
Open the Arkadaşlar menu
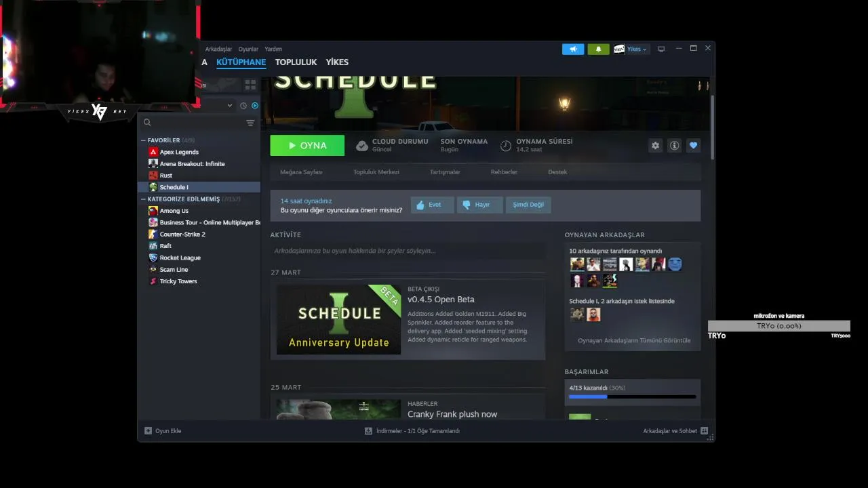tap(218, 49)
